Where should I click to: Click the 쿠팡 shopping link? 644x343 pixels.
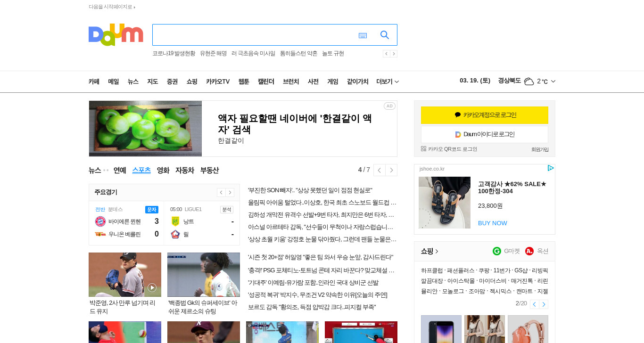[484, 270]
